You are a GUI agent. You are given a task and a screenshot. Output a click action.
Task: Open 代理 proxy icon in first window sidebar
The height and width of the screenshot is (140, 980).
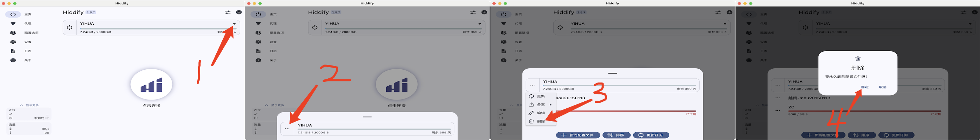pyautogui.click(x=13, y=24)
